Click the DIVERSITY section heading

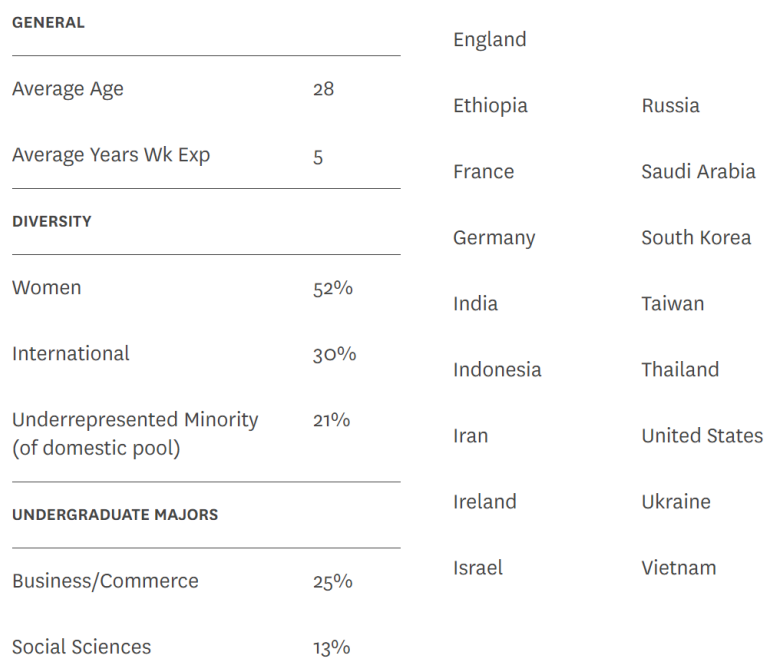pyautogui.click(x=52, y=221)
